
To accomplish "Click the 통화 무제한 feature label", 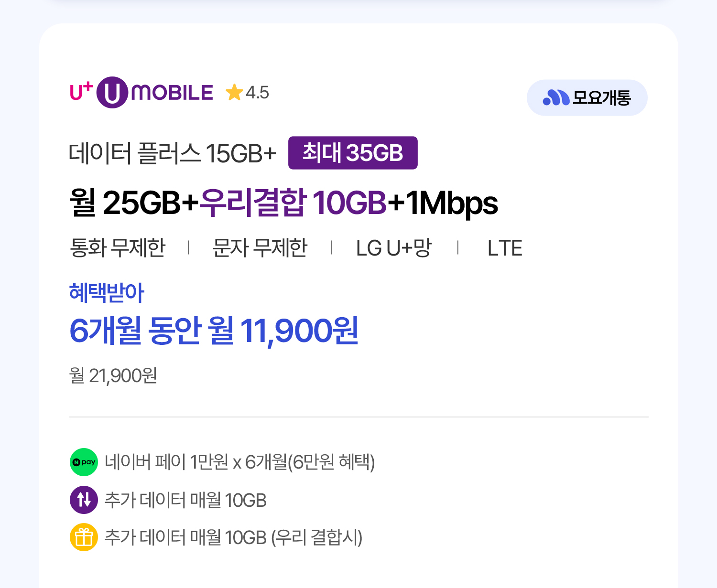I will tap(118, 248).
